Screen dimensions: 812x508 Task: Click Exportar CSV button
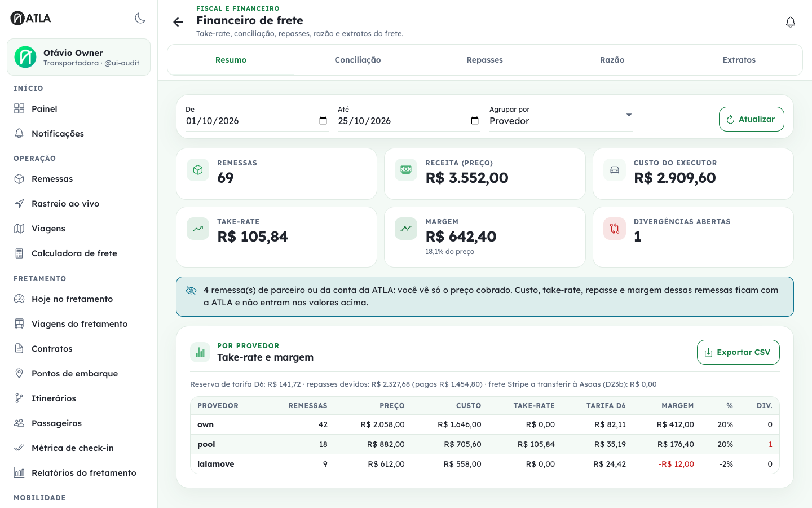click(x=738, y=352)
